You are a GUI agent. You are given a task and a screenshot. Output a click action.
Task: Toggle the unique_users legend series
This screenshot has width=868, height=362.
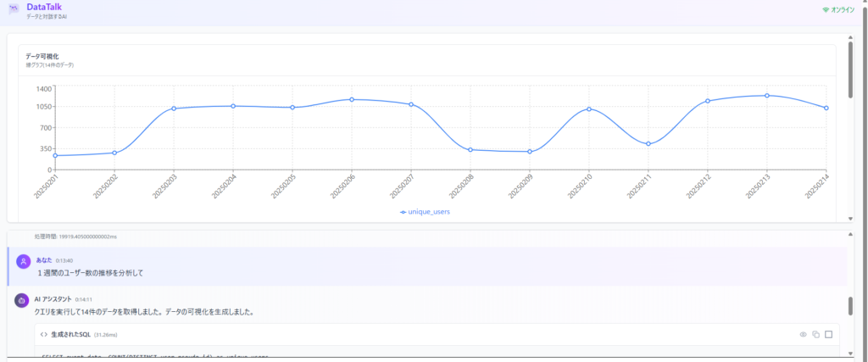click(426, 212)
